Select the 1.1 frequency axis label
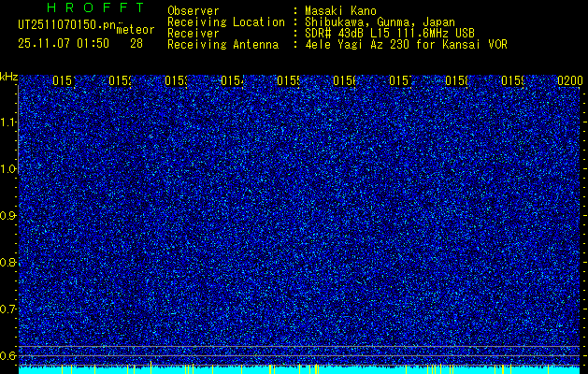Image resolution: width=588 pixels, height=374 pixels. coord(9,122)
